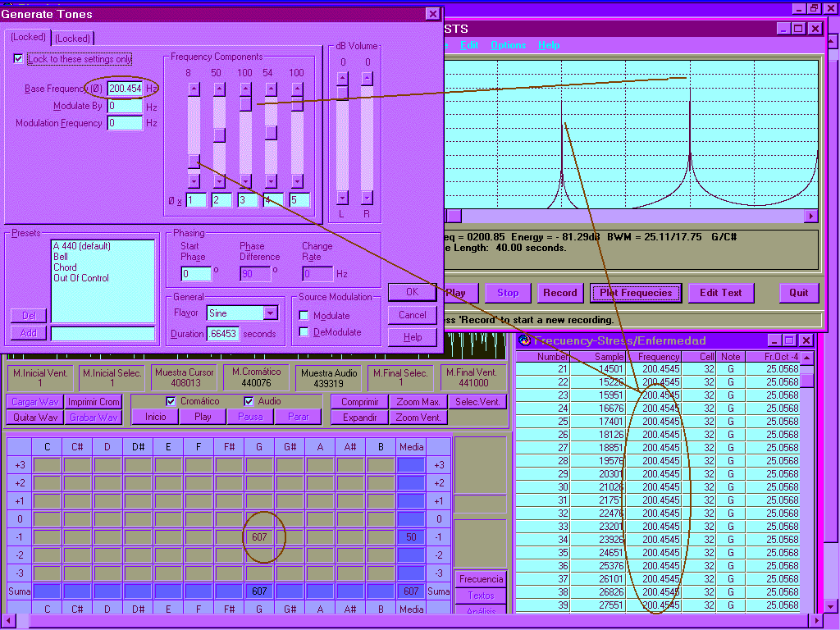Click the Frecuencia side button

point(481,579)
